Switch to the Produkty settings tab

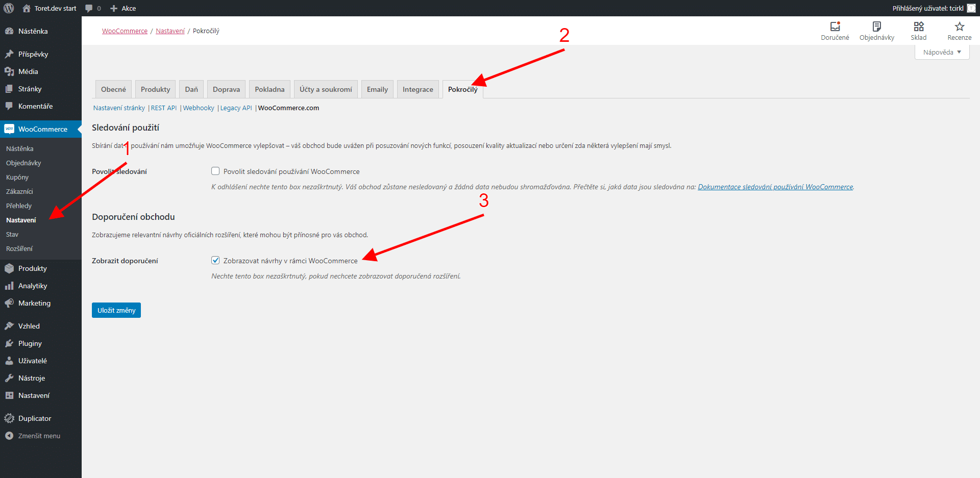155,89
